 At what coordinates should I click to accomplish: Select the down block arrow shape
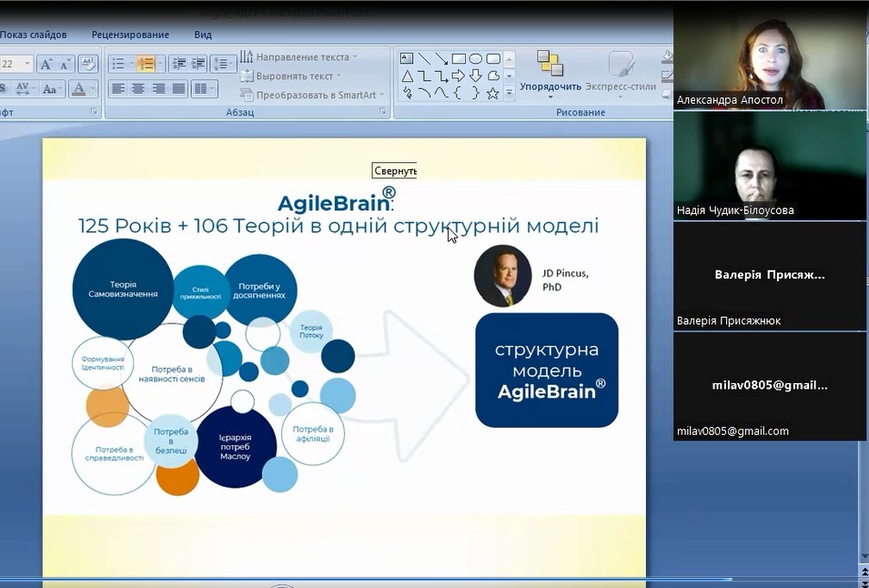[476, 76]
